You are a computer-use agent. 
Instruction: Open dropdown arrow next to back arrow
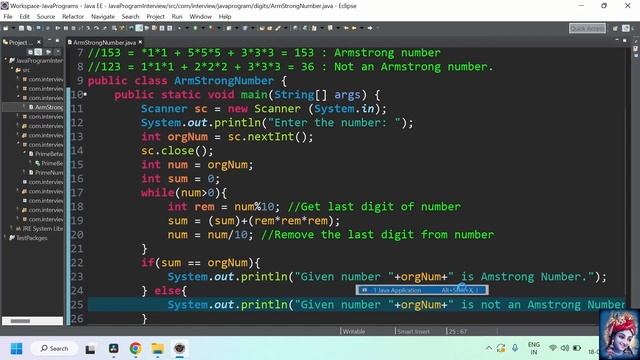coord(361,28)
